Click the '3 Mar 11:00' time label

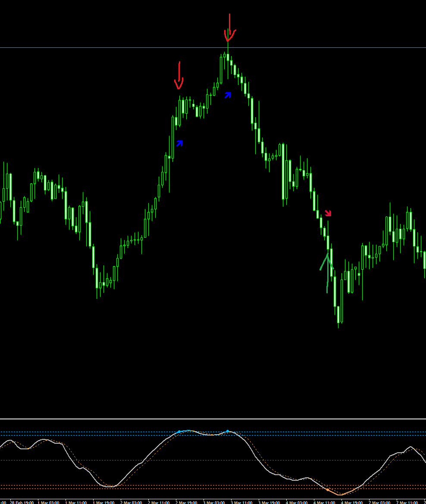click(x=241, y=502)
